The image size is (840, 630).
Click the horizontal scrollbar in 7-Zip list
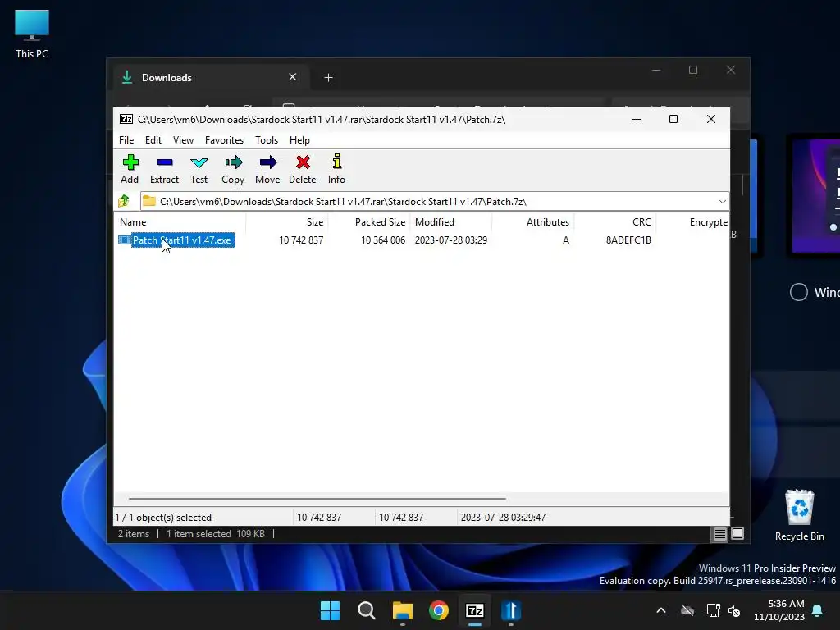click(317, 499)
